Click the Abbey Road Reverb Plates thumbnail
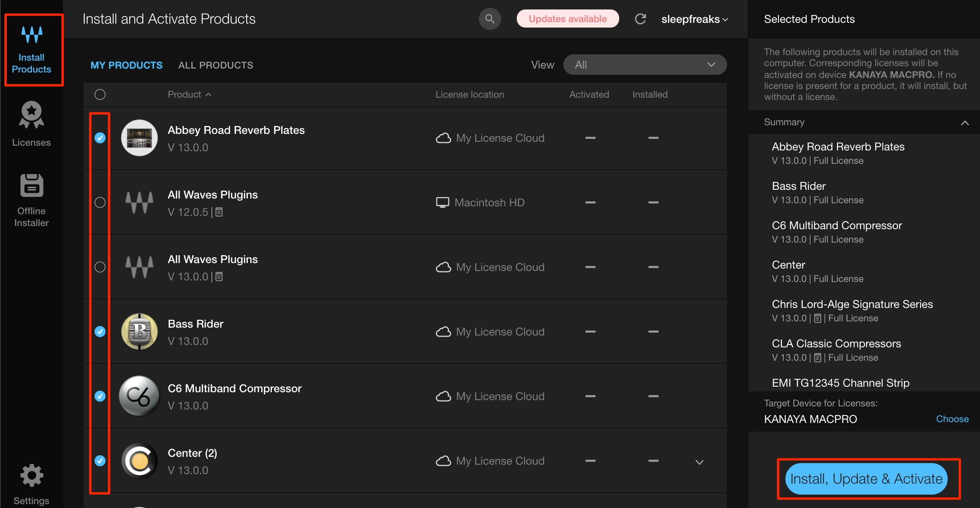The width and height of the screenshot is (980, 508). (139, 138)
